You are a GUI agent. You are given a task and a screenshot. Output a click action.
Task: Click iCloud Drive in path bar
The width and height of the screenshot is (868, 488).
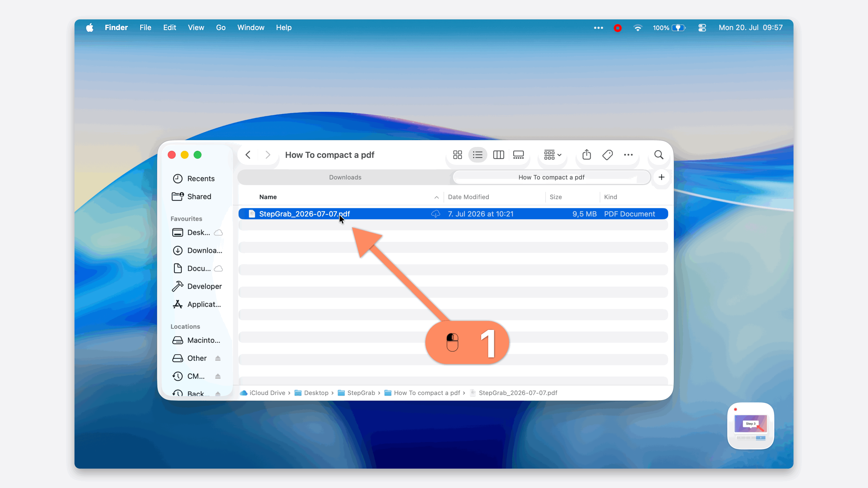(263, 393)
